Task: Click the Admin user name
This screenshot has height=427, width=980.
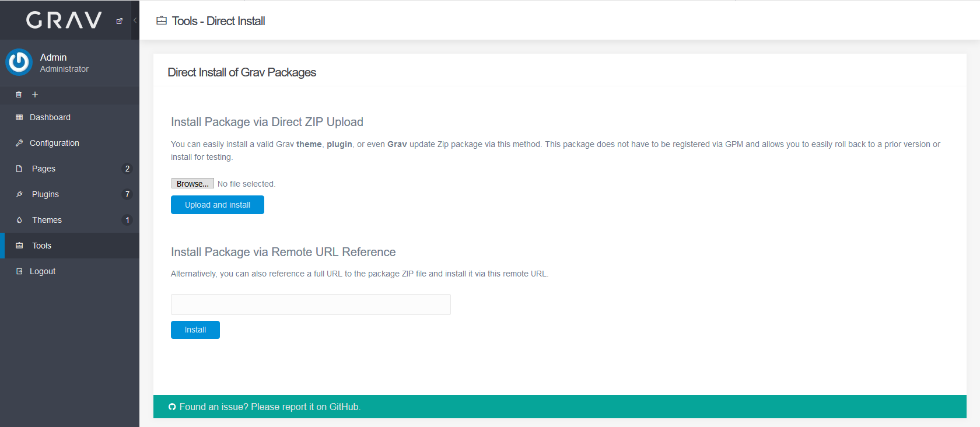Action: coord(54,57)
